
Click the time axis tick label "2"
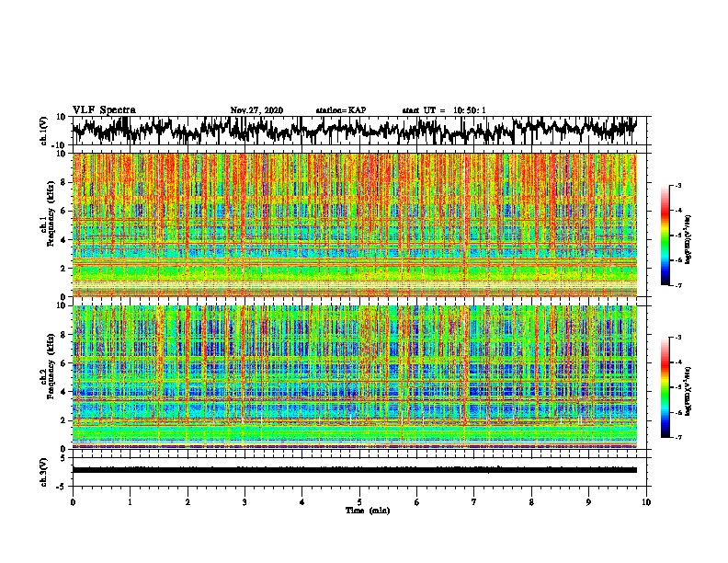[x=188, y=502]
